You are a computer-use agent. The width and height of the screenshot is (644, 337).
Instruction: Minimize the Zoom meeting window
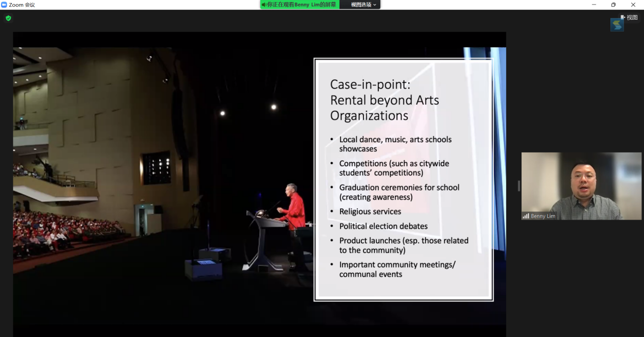click(x=594, y=5)
